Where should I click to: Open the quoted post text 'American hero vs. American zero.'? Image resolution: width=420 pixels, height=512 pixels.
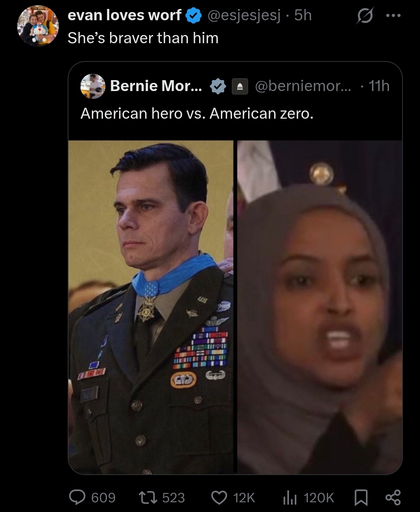pyautogui.click(x=197, y=113)
